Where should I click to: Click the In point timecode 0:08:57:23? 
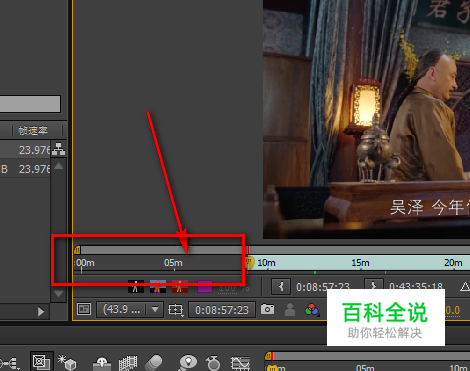(323, 287)
